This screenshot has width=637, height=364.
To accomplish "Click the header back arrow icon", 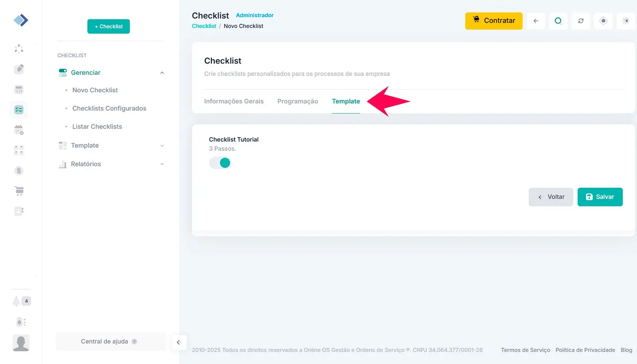I will point(536,21).
